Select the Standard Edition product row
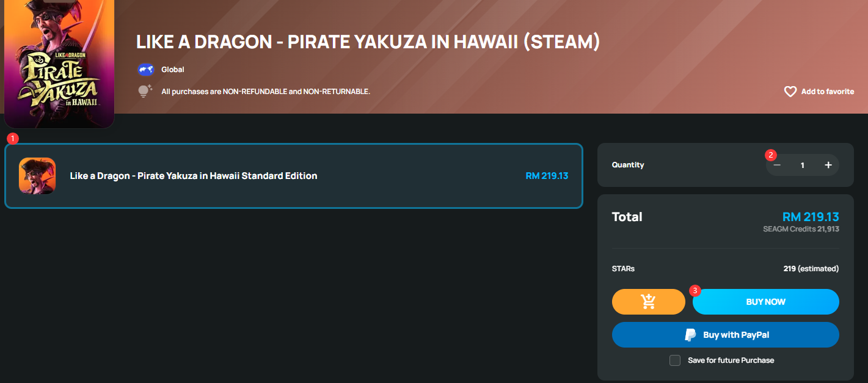 (294, 176)
